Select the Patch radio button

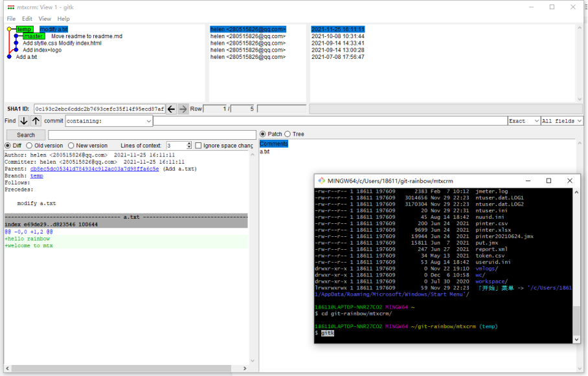pos(262,134)
